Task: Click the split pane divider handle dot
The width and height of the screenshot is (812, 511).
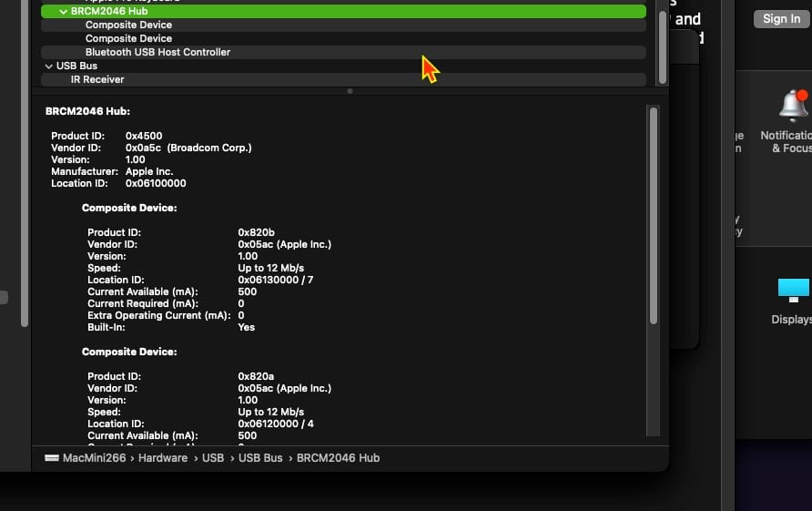Action: pos(350,91)
